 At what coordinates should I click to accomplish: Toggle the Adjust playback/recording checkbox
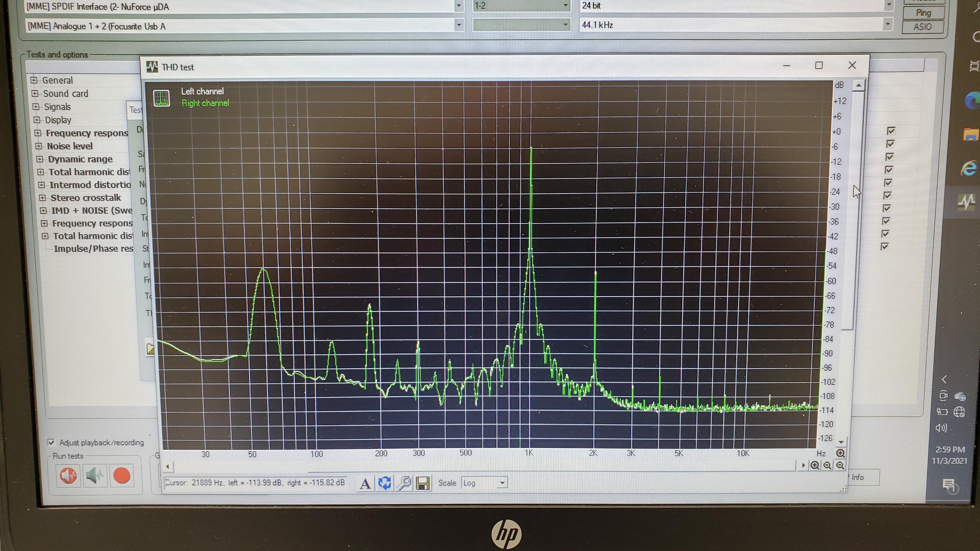(x=51, y=442)
